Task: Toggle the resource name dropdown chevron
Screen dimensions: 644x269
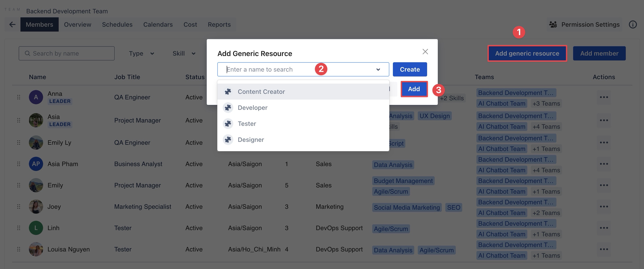Action: click(x=378, y=70)
